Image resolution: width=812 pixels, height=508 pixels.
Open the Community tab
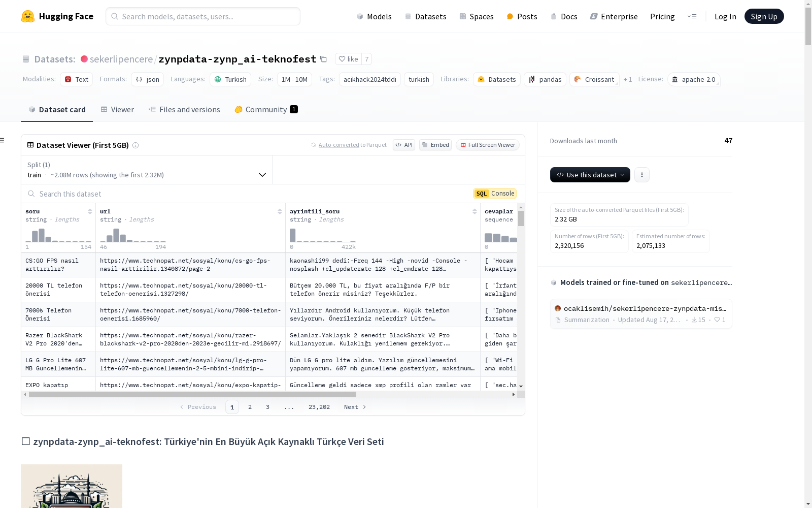[x=266, y=110]
